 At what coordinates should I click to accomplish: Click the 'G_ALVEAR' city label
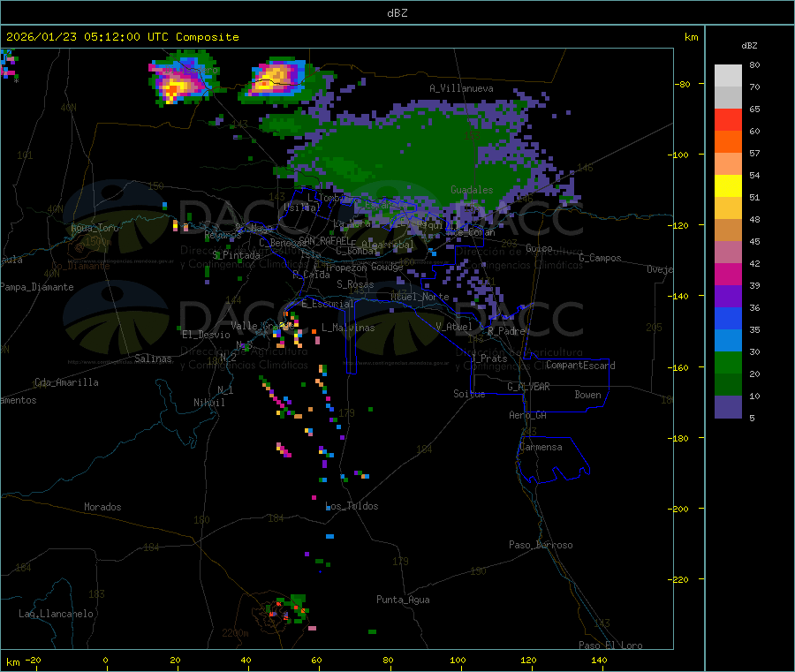pos(528,387)
